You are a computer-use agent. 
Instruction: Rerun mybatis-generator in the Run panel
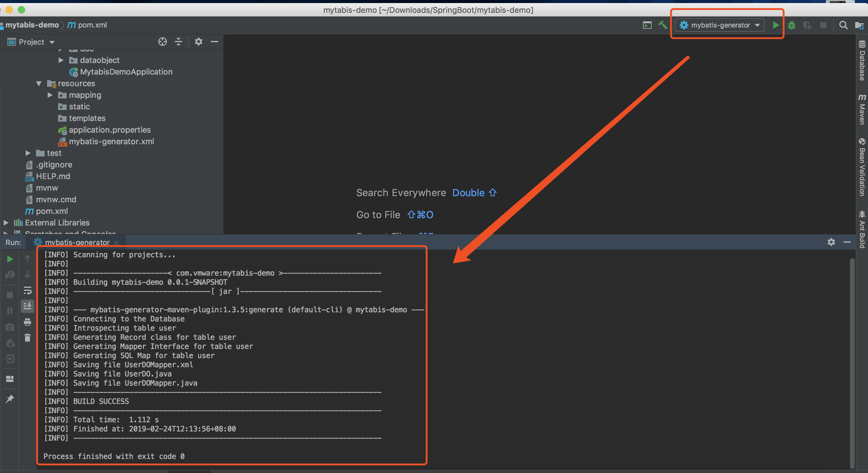click(10, 259)
